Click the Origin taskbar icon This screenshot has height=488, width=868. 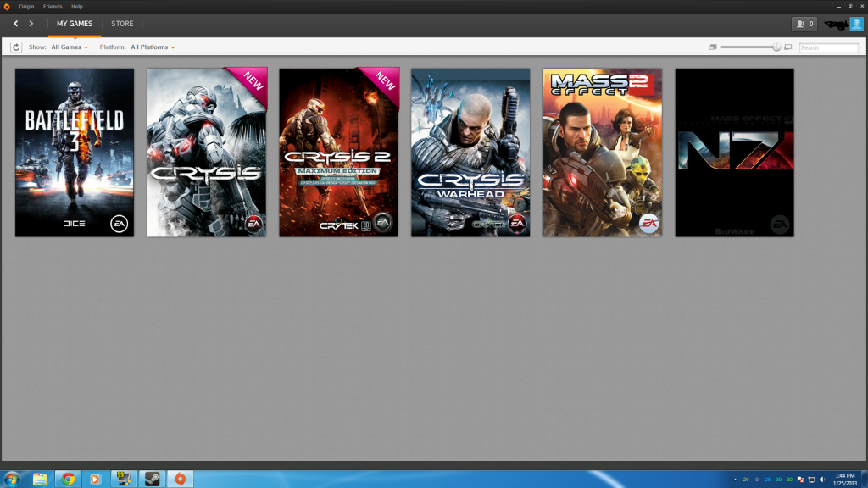pos(180,480)
